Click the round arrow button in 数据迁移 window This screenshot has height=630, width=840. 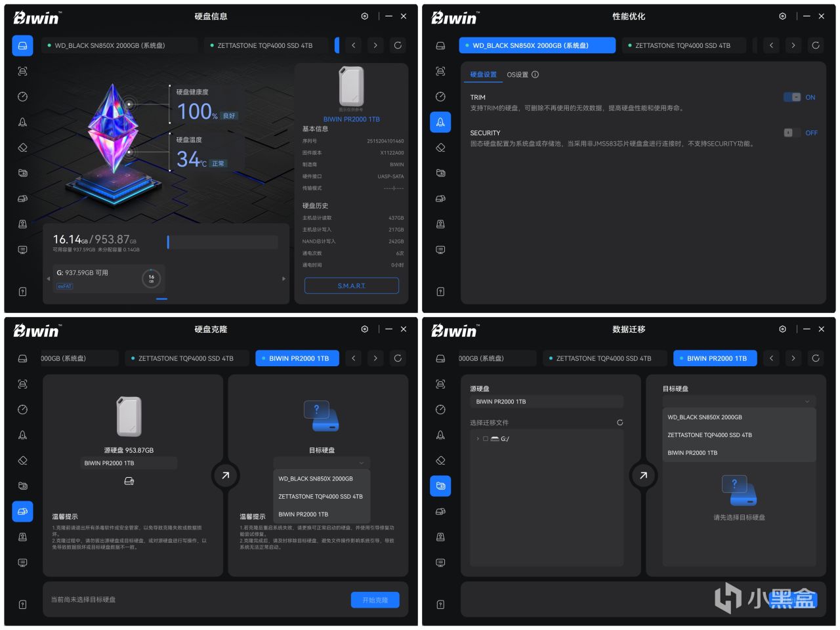coord(643,475)
